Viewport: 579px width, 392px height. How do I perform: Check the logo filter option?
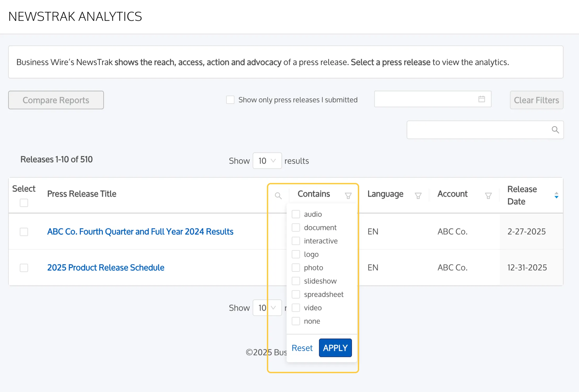click(296, 254)
